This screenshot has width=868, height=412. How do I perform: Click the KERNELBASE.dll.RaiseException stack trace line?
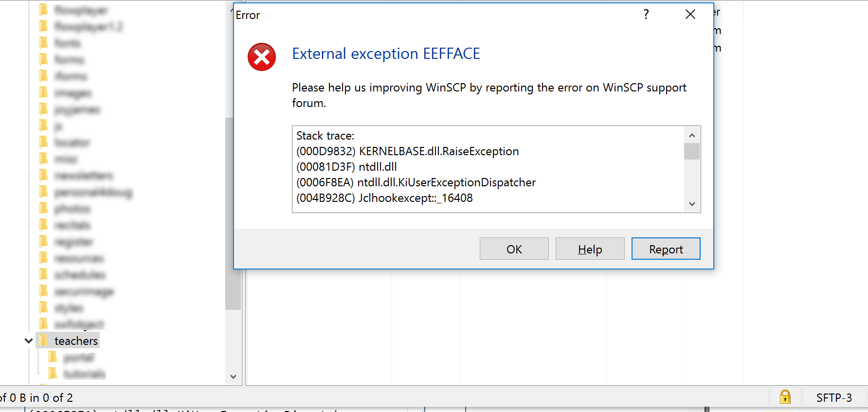[407, 151]
